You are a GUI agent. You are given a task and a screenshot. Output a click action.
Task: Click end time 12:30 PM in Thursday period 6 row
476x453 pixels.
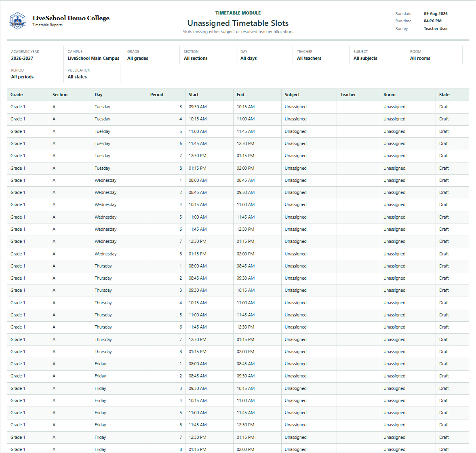(x=246, y=327)
